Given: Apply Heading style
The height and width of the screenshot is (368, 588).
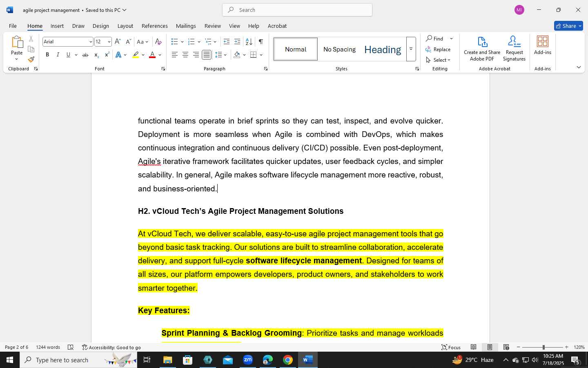Looking at the screenshot, I should point(383,49).
